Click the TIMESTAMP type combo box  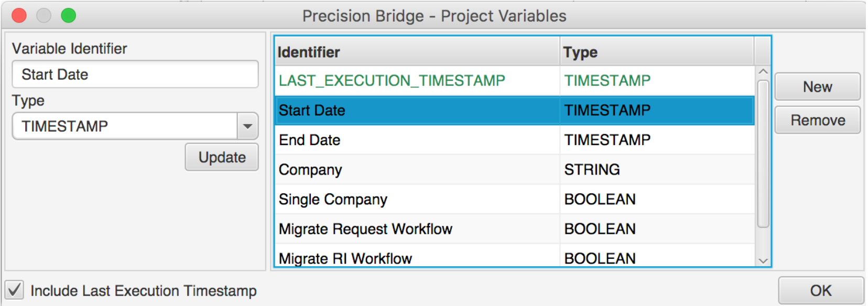pyautogui.click(x=135, y=126)
